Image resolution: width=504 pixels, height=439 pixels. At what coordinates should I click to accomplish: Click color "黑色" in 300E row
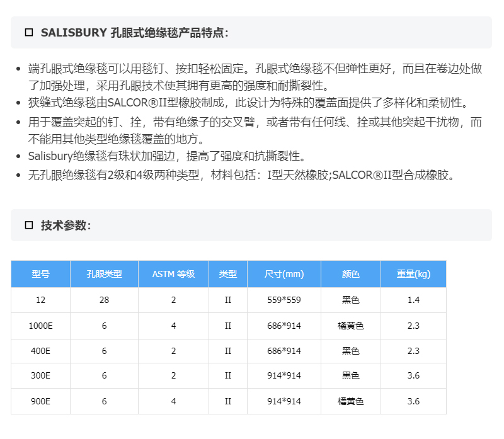(351, 375)
